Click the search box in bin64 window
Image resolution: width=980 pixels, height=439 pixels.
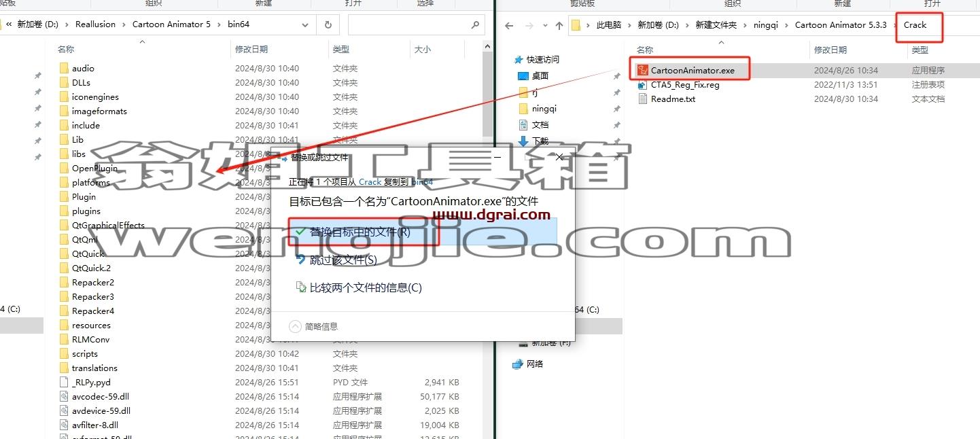pos(415,24)
